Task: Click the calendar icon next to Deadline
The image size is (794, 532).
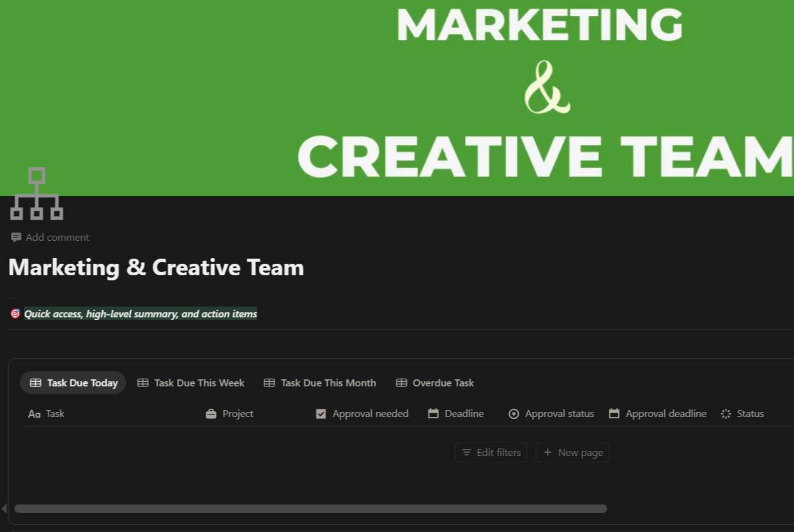Action: point(433,414)
